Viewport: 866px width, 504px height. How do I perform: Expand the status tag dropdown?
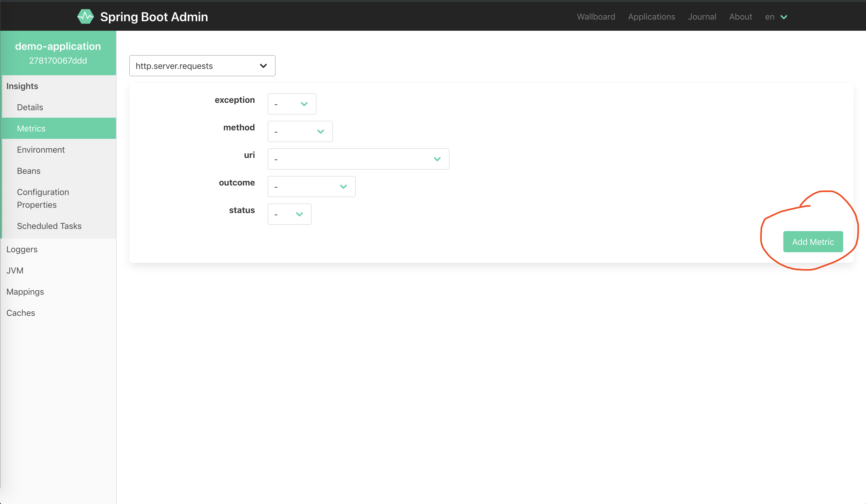point(289,214)
